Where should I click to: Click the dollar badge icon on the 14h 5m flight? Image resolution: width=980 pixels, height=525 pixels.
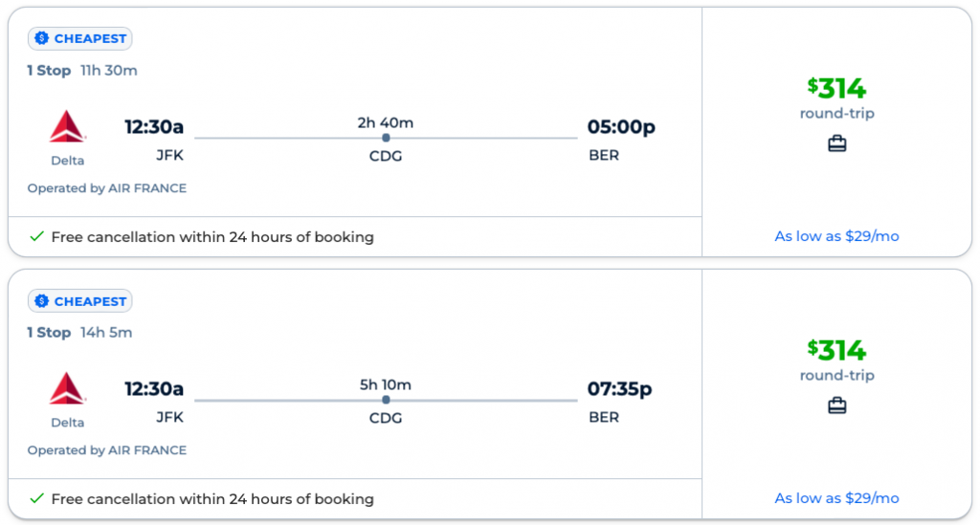(x=41, y=301)
